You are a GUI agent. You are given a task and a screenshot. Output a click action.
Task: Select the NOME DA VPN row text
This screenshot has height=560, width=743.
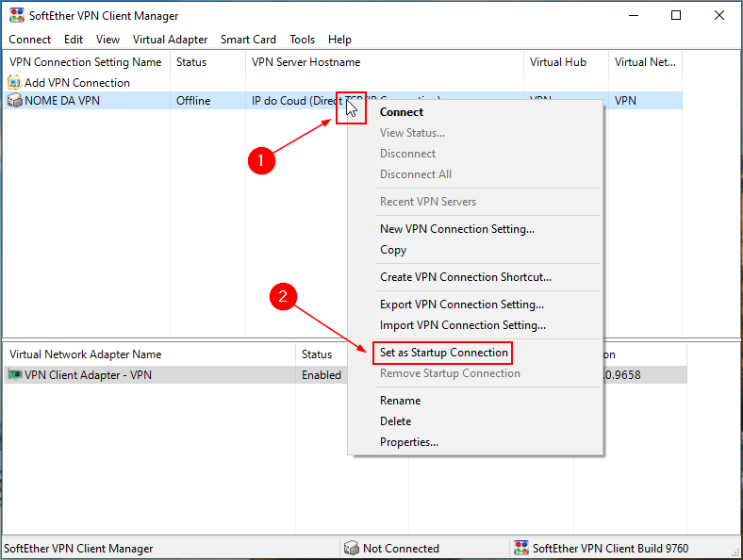tap(62, 101)
